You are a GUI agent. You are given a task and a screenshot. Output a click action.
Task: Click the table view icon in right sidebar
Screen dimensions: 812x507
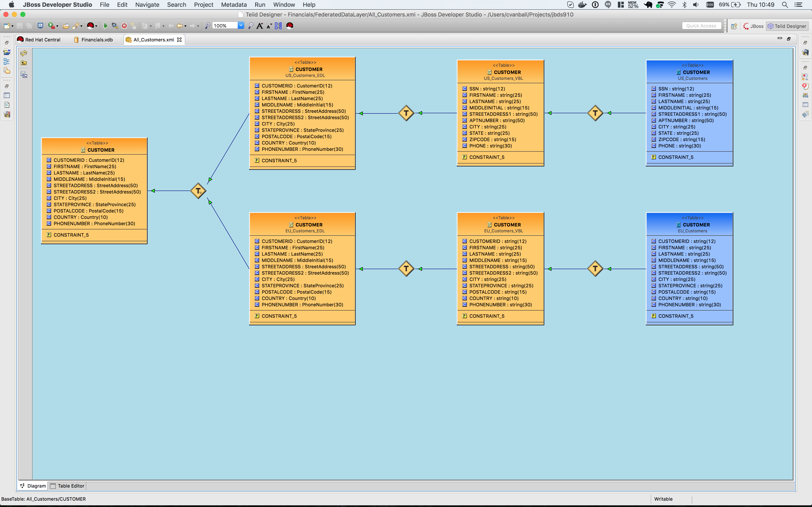(x=806, y=104)
